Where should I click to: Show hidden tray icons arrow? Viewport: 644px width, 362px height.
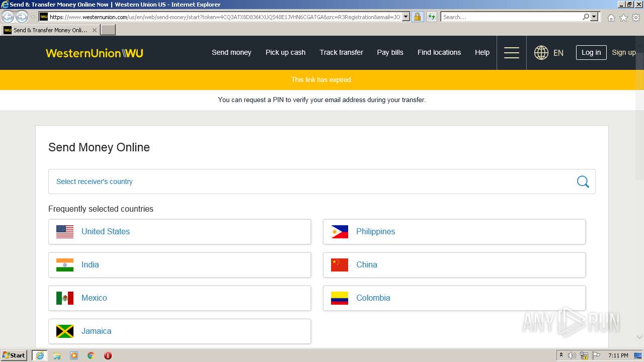point(561,355)
